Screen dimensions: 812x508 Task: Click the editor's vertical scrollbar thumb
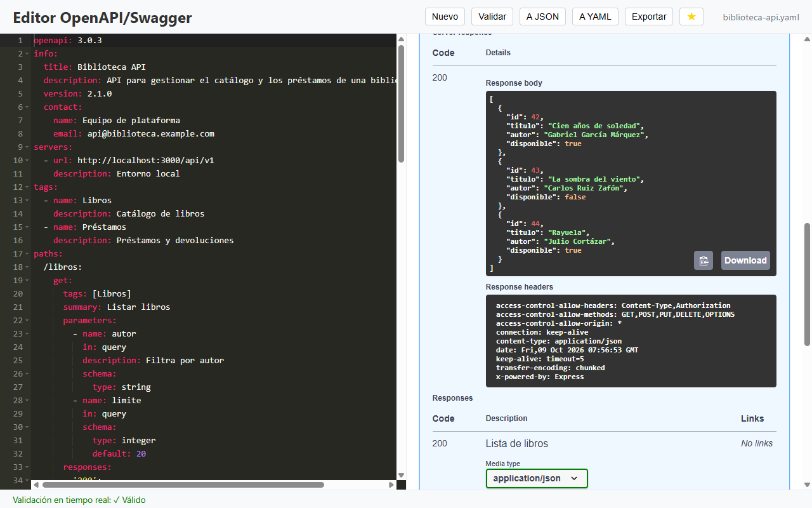(401, 104)
